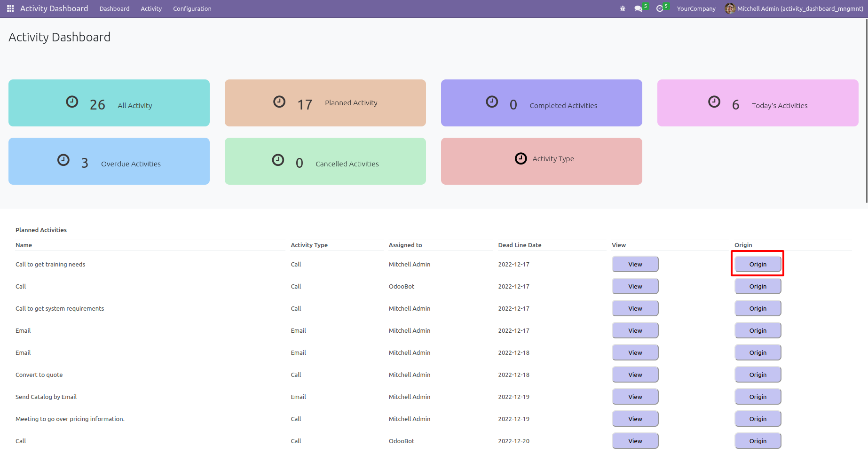Click clock icon on Completed Activities card

pos(492,102)
